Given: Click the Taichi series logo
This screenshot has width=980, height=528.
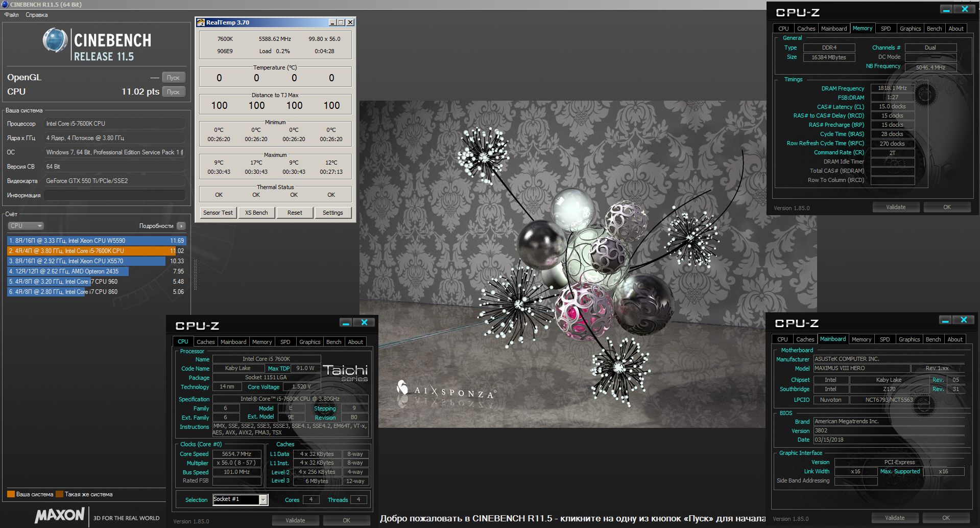Looking at the screenshot, I should click(345, 373).
